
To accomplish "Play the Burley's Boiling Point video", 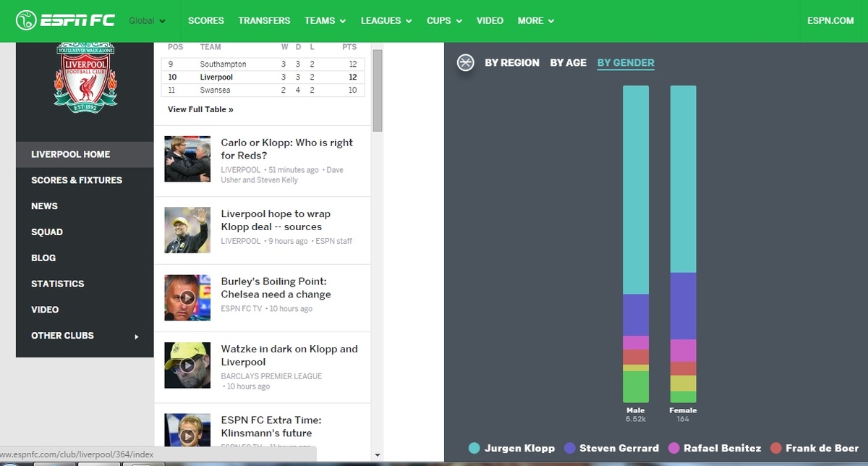I will click(187, 297).
